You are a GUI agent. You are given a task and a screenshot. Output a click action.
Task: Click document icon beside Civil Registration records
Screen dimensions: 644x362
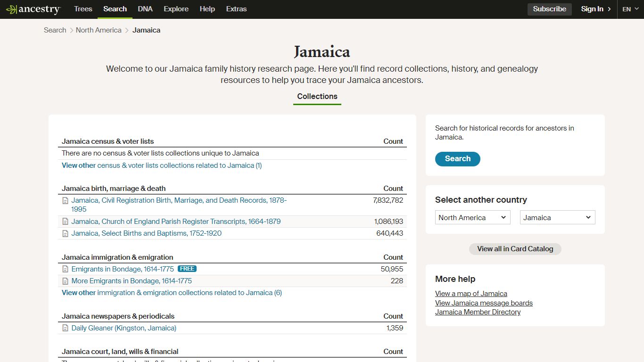pos(66,201)
